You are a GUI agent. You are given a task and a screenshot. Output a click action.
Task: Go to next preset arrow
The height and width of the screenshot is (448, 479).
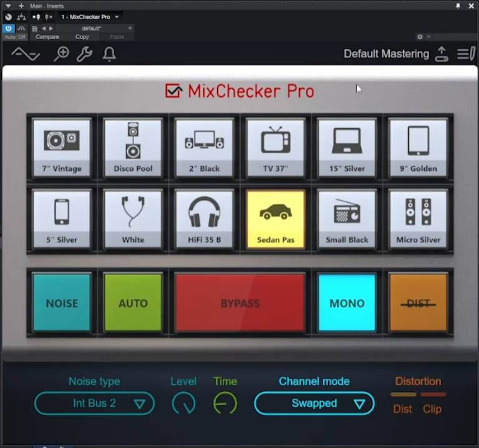[51, 29]
